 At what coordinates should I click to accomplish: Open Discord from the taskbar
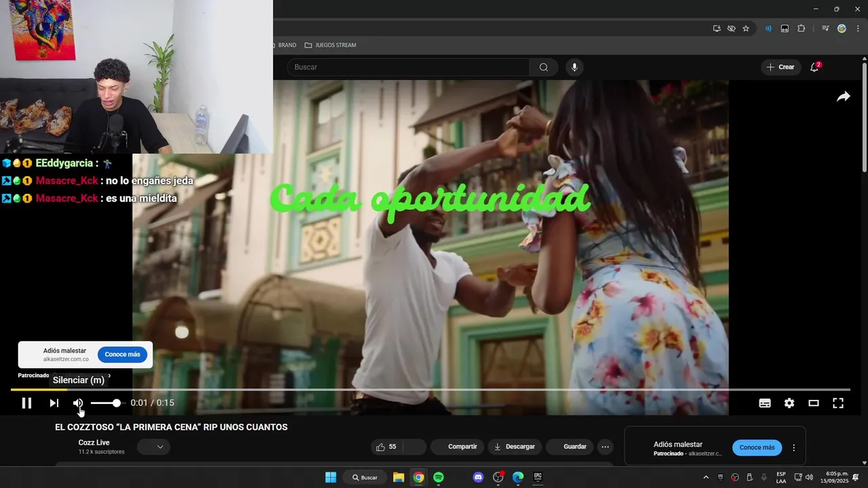(478, 477)
